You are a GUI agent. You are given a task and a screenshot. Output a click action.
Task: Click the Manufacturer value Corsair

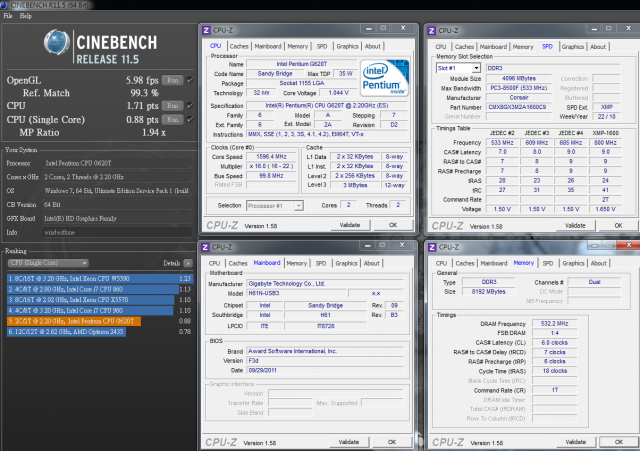pyautogui.click(x=518, y=98)
